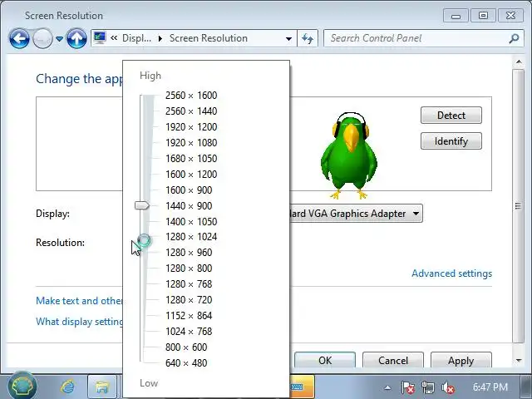Open 'Make text and other' items link
The height and width of the screenshot is (399, 532).
click(x=80, y=301)
